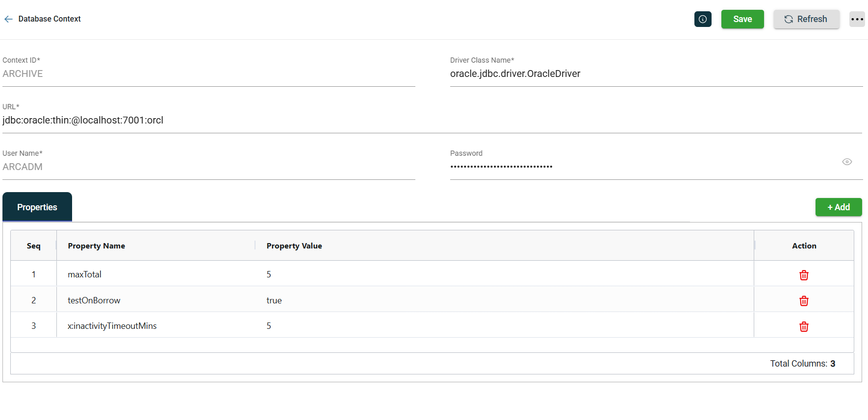Click the User Name field

coord(208,167)
